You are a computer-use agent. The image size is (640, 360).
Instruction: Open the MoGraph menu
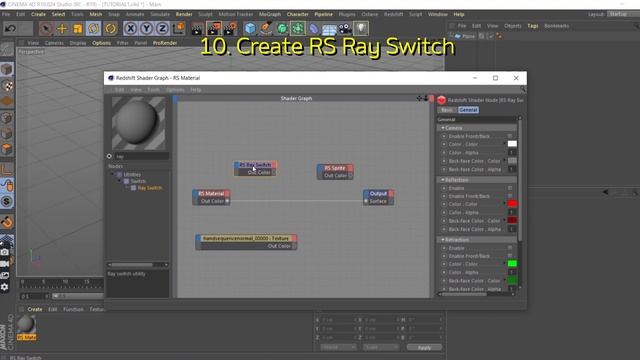[270, 14]
